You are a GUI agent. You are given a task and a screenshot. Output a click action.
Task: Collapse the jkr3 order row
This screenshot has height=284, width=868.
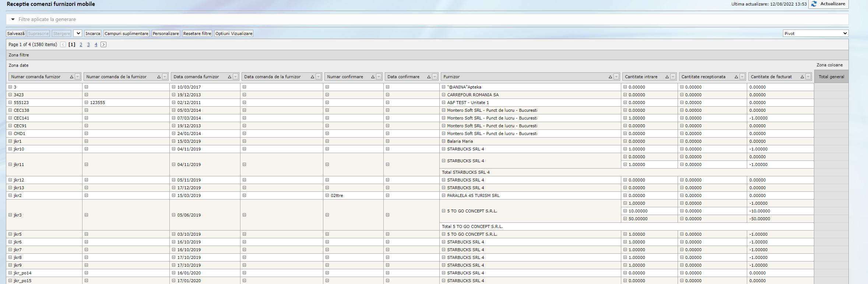(10, 215)
